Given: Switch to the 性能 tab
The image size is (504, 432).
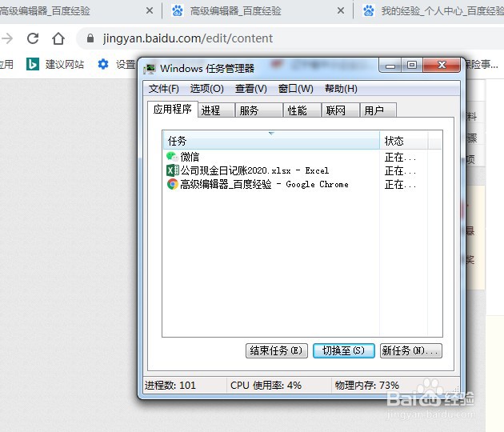Looking at the screenshot, I should click(302, 110).
